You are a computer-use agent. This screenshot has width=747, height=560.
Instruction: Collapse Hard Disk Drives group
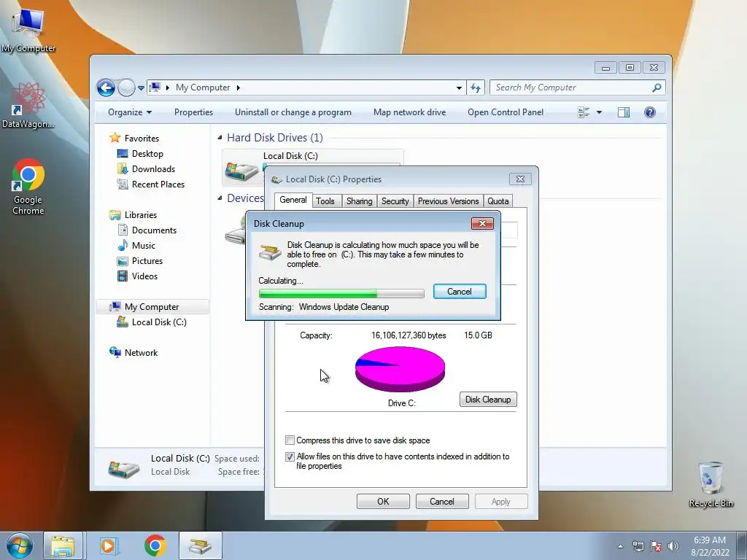(220, 138)
